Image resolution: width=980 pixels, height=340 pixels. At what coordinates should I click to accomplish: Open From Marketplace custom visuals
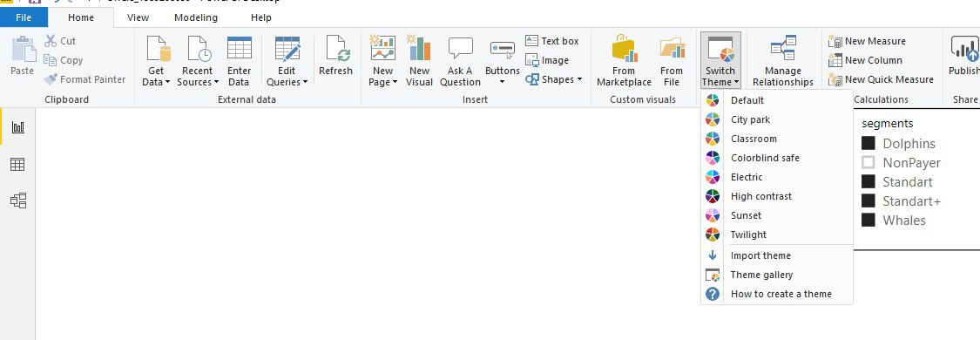point(624,61)
